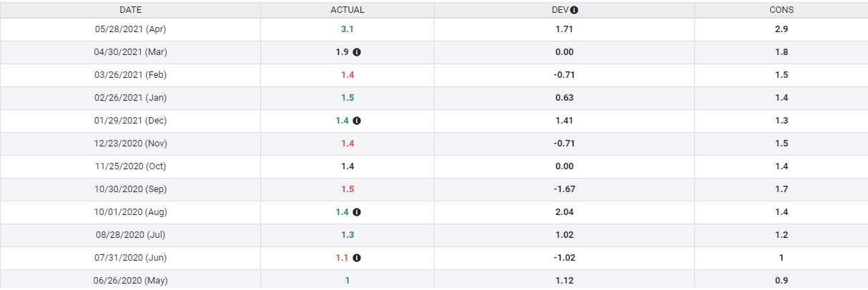Viewport: 868px width, 290px height.
Task: Show info for the 1.1 actual value
Action: (x=357, y=258)
